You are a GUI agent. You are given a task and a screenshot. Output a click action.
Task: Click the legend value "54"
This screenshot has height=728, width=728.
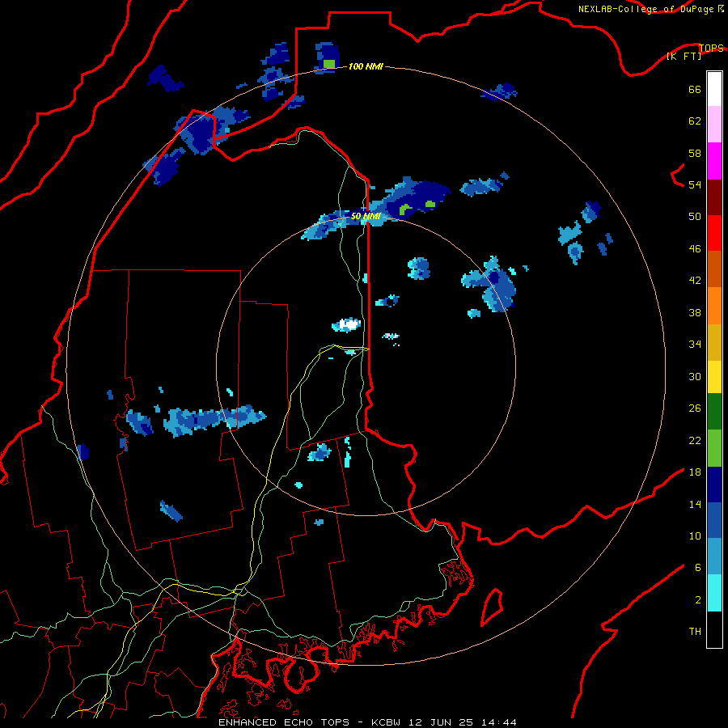(695, 184)
